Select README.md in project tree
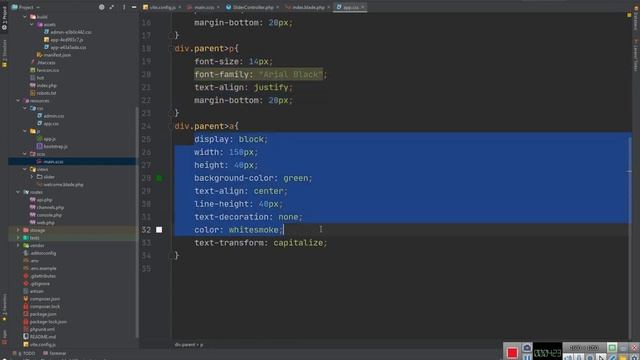This screenshot has height=360, width=640. point(39,337)
